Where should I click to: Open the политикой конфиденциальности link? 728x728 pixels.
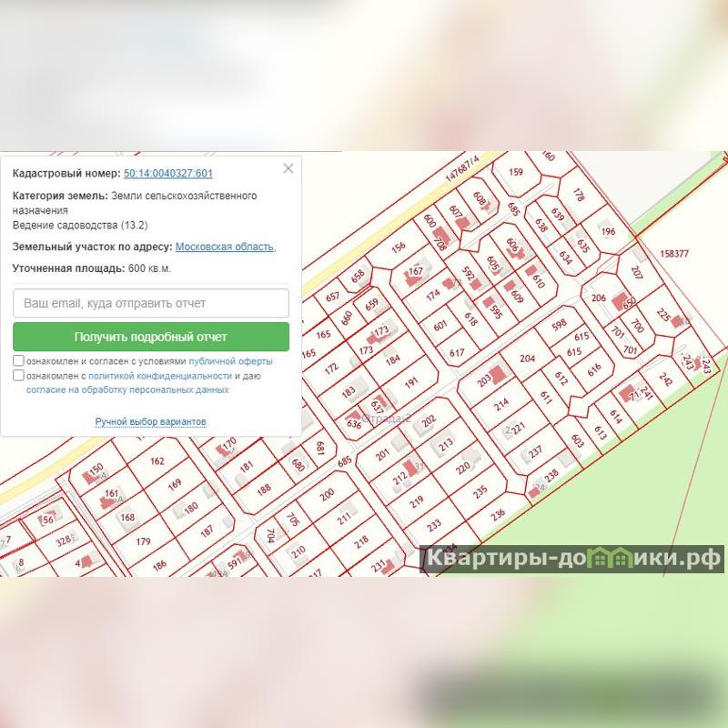point(160,376)
